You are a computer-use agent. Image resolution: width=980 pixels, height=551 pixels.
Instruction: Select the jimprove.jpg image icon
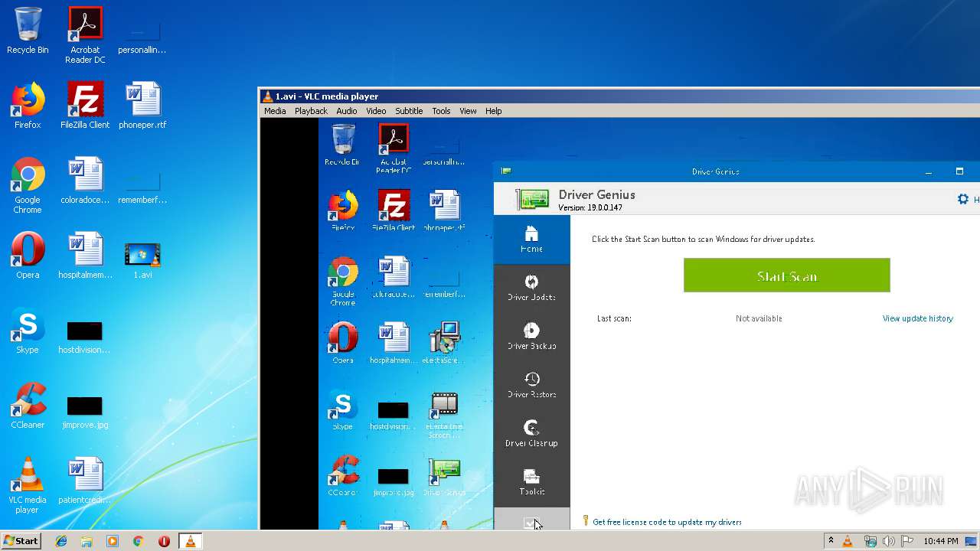pyautogui.click(x=85, y=412)
